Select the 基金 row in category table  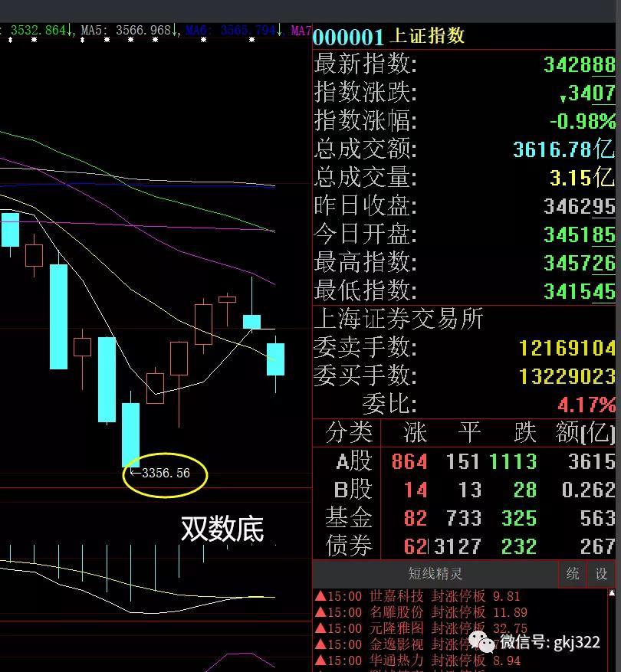(x=465, y=518)
